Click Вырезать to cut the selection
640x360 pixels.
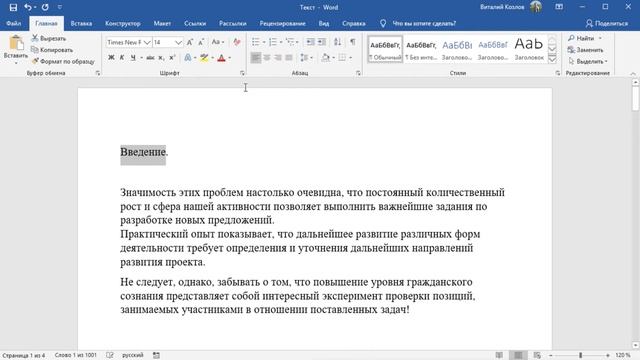pos(49,38)
